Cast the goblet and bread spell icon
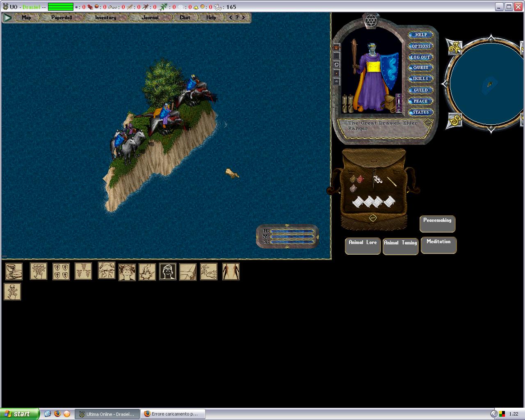 tap(14, 272)
